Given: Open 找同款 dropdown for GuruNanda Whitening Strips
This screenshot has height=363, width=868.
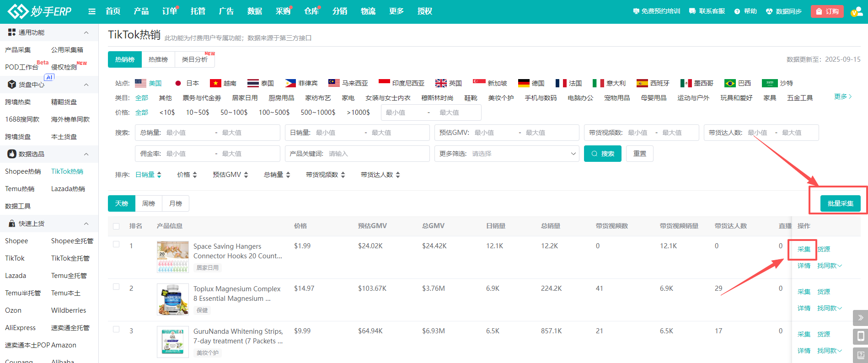Looking at the screenshot, I should (x=830, y=351).
